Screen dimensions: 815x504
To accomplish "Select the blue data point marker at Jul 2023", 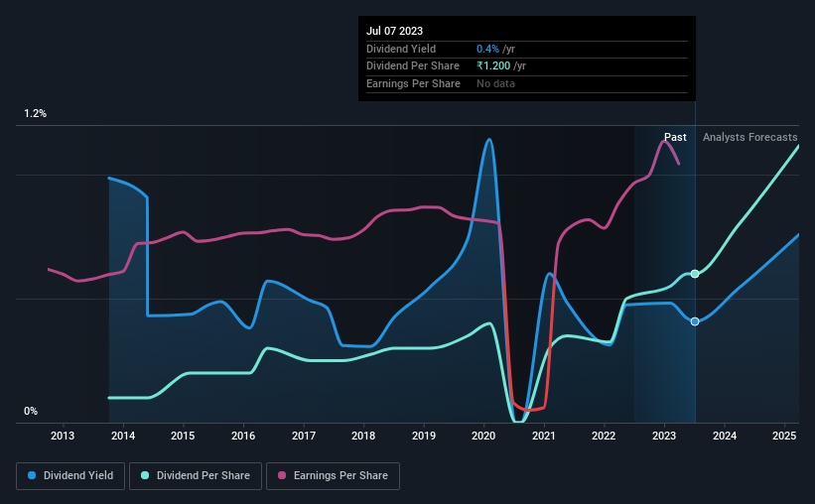I will [695, 321].
